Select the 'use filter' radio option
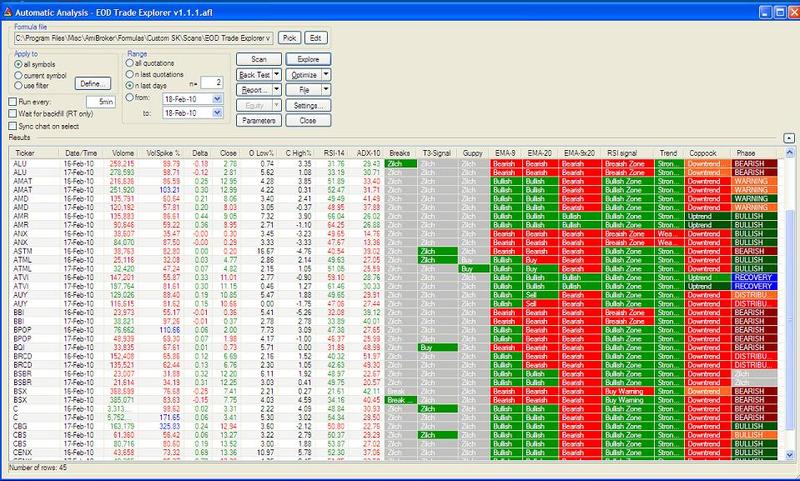 pos(18,86)
